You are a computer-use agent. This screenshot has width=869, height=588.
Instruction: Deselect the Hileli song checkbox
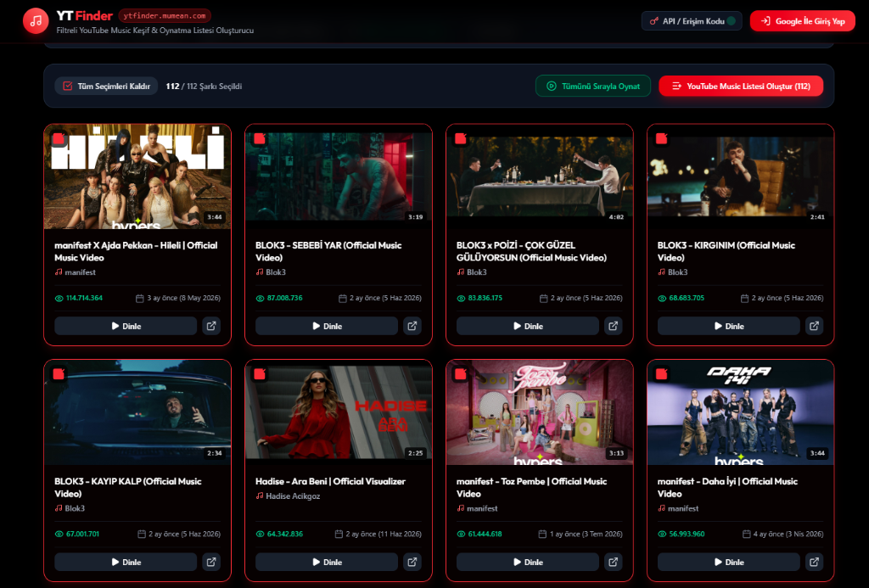(x=59, y=138)
